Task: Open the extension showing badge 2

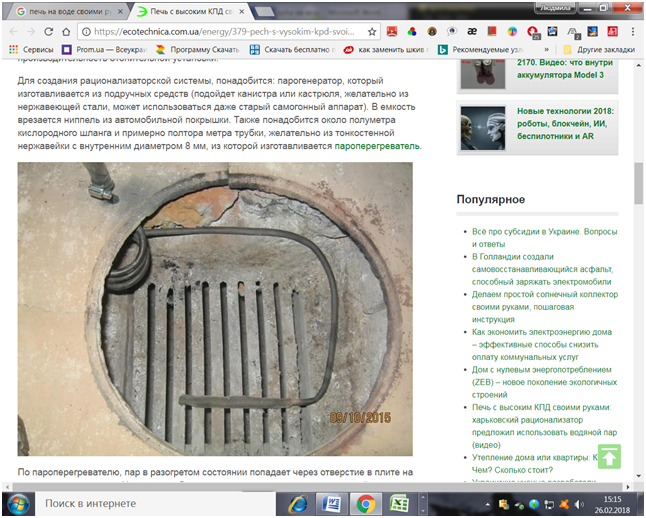Action: pos(573,32)
